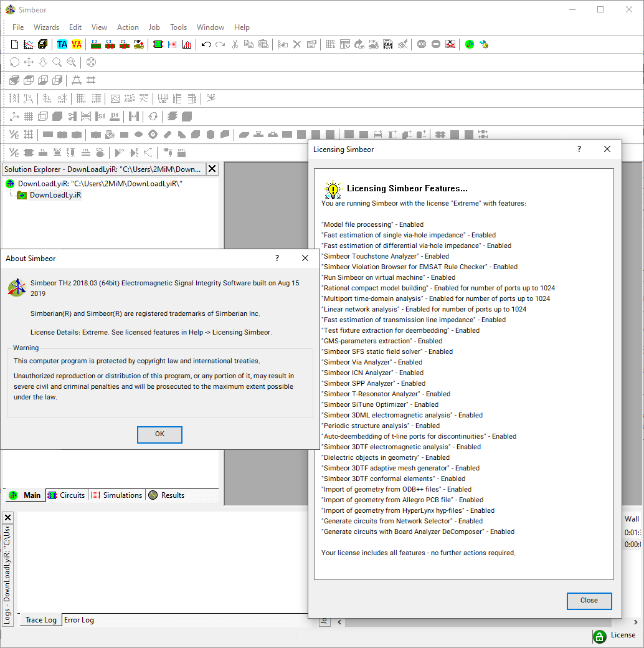
Task: Select DownLoadLy.iR project tree item
Action: 55,195
